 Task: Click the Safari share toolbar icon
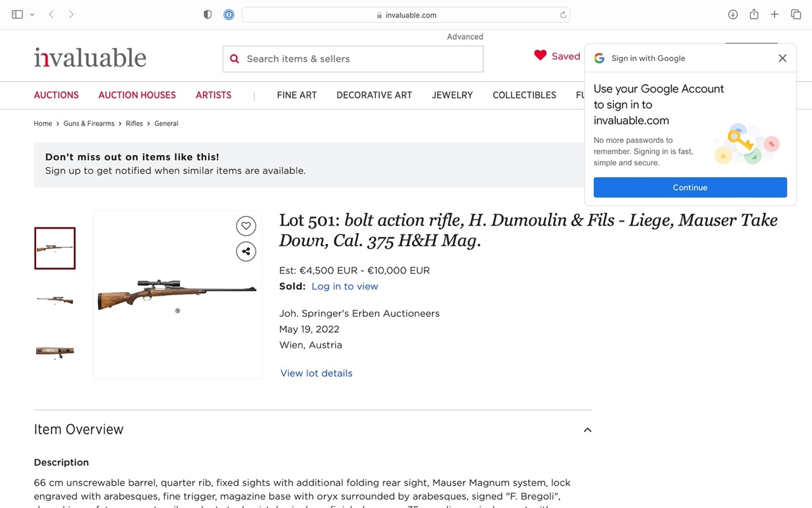coord(754,15)
